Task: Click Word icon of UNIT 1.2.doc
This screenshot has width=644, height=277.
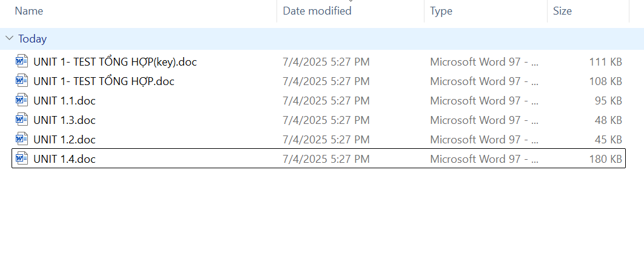Action: (22, 139)
